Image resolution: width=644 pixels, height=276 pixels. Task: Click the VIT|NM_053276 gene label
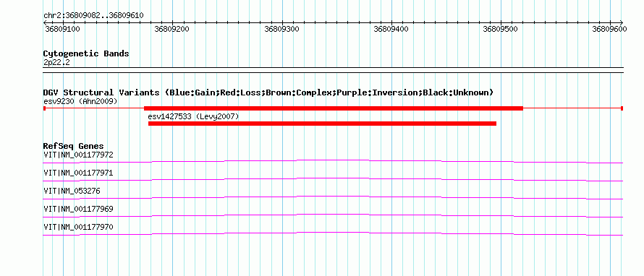coord(72,191)
